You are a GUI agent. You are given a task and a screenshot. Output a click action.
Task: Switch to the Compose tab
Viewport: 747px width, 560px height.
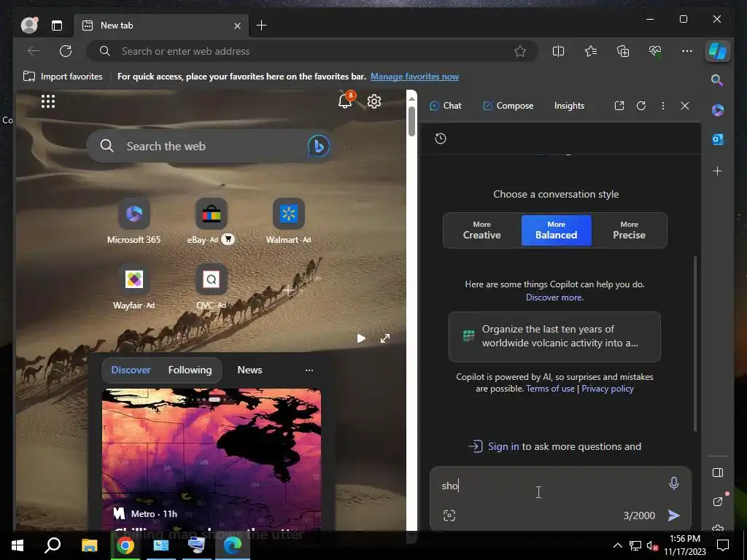(508, 106)
